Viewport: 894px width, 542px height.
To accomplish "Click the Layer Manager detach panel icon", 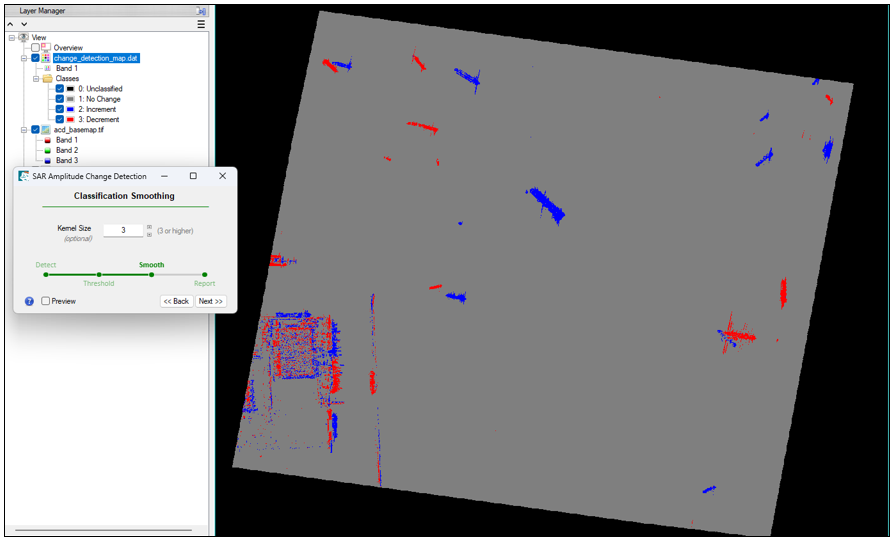I will click(x=201, y=10).
